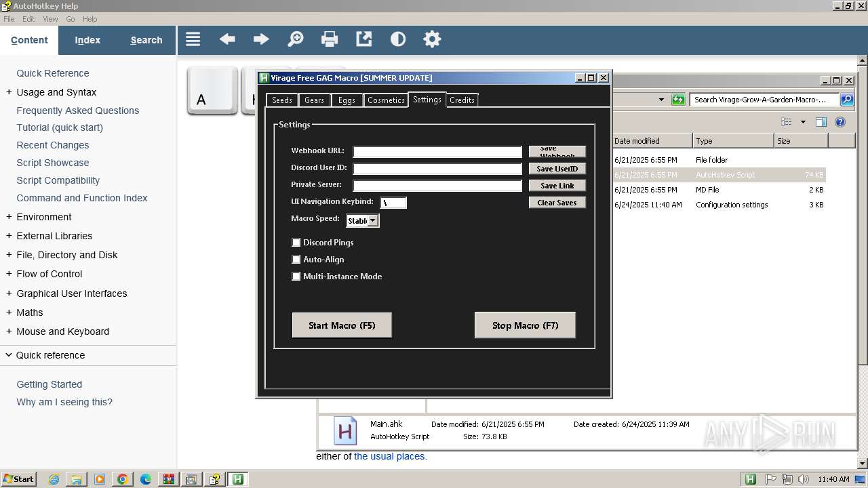Click the volume speaker tray icon
Image resolution: width=868 pixels, height=488 pixels.
(x=804, y=479)
